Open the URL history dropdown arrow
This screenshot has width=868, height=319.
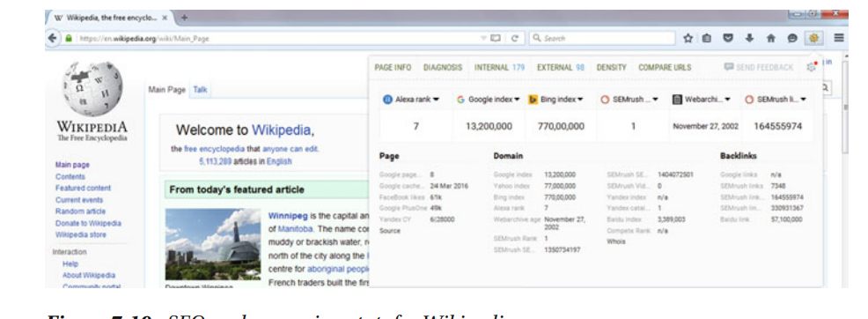point(483,39)
